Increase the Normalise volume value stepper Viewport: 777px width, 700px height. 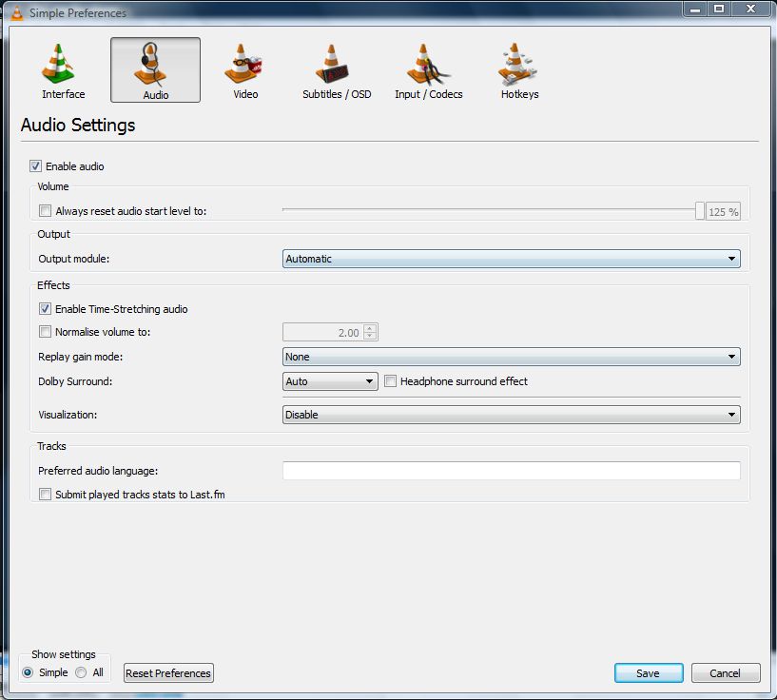[x=370, y=328]
